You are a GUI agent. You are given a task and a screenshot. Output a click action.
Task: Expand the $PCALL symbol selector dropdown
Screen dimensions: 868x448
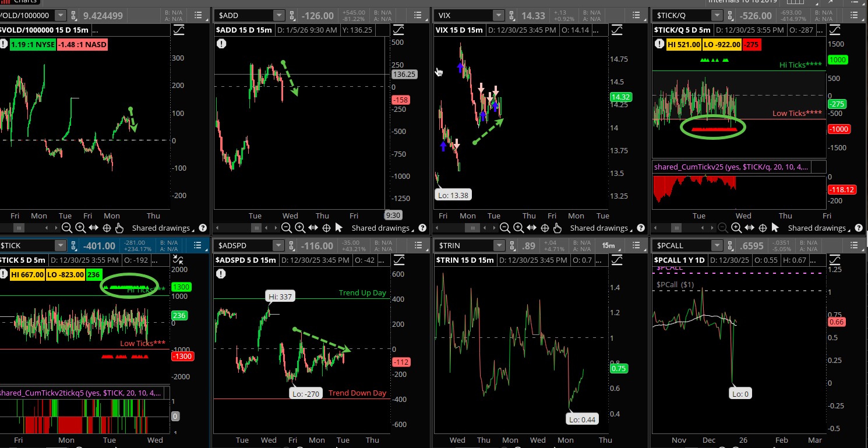pyautogui.click(x=717, y=246)
